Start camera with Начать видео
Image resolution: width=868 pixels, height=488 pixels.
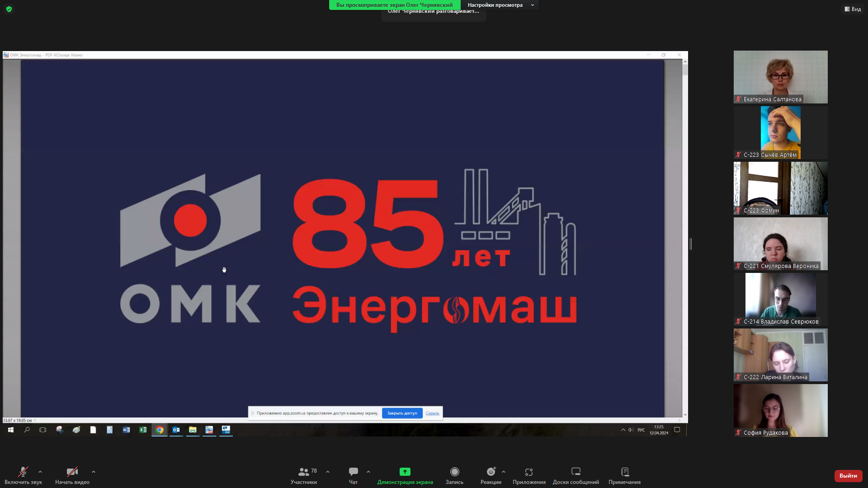tap(72, 476)
